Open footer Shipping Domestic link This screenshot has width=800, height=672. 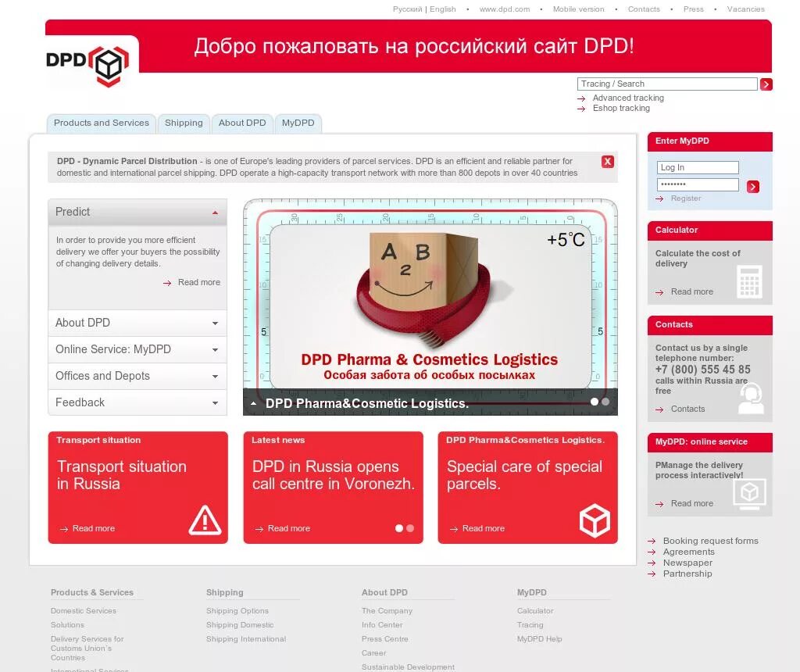point(240,625)
